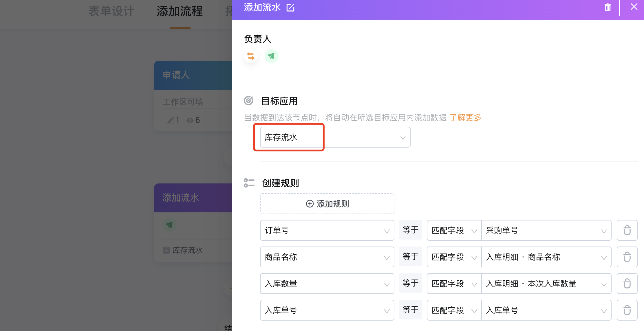Screen dimensions: 644x331
Task: Open the right-side 入库单号 value dropdown
Action: coord(546,310)
